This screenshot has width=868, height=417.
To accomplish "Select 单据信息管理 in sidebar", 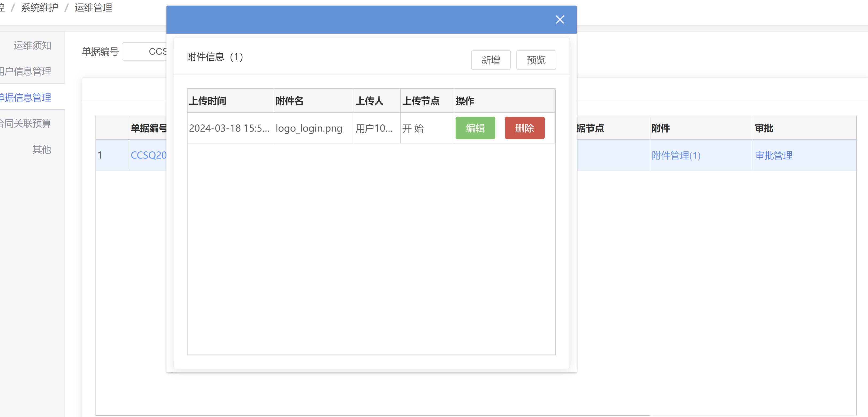I will click(x=26, y=97).
